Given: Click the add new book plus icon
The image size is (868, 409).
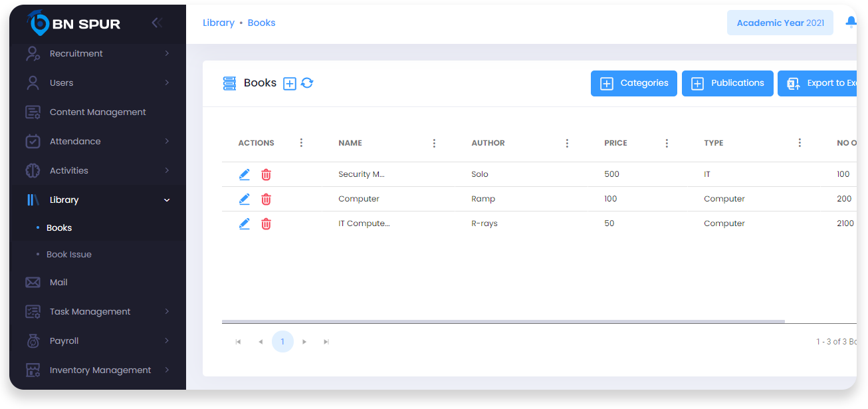Looking at the screenshot, I should pos(290,83).
